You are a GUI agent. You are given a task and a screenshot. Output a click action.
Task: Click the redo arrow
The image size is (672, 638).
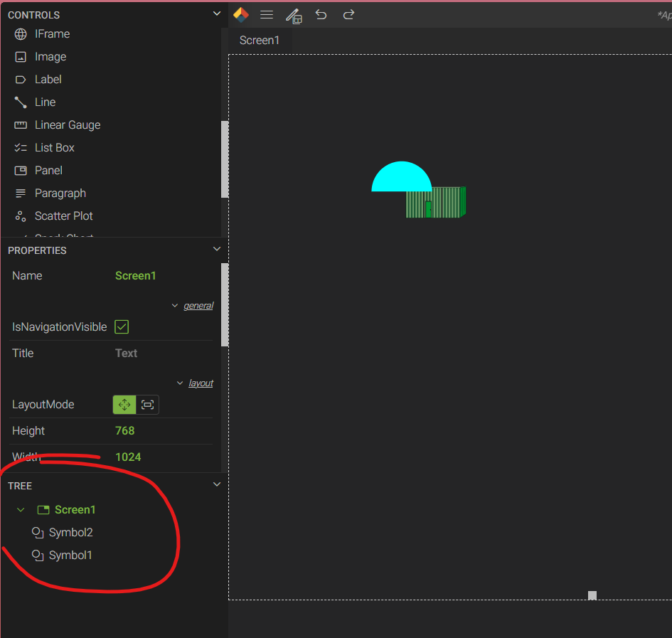coord(348,15)
